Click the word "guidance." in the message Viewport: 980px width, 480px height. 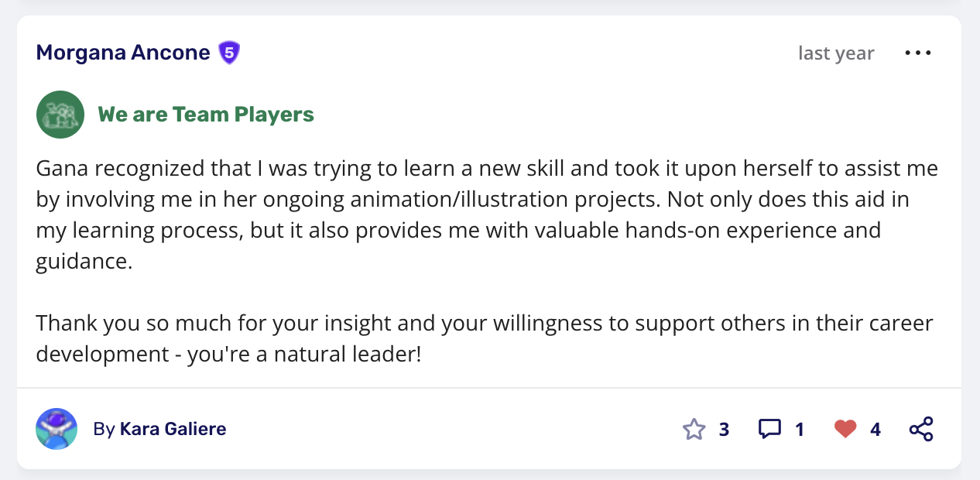(84, 262)
